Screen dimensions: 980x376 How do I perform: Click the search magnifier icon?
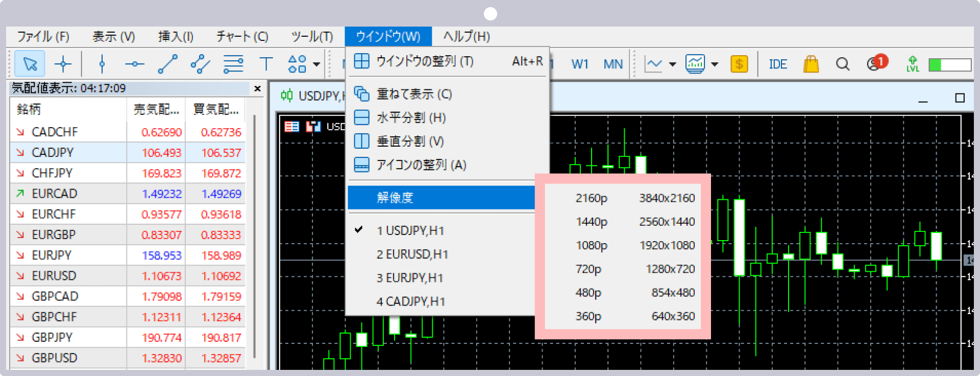[843, 64]
